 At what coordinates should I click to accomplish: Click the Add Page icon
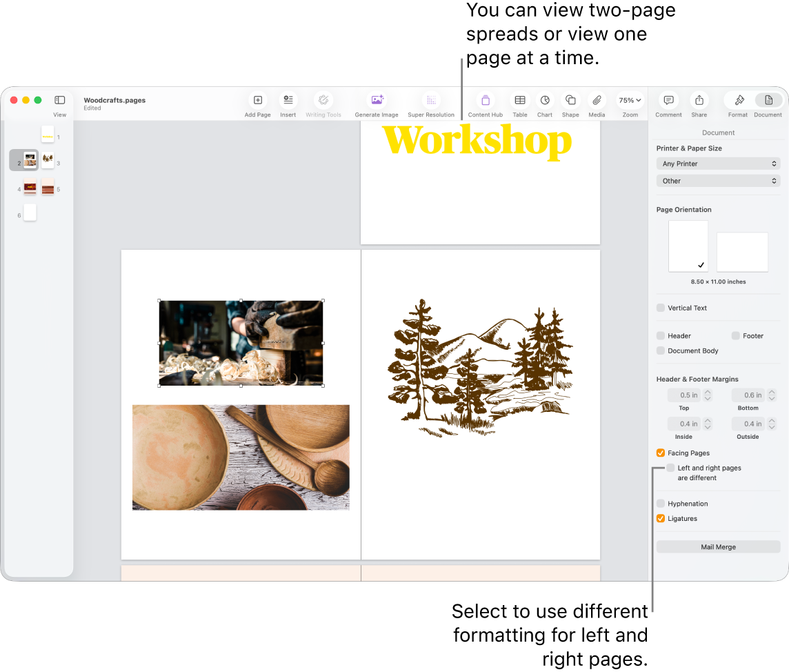tap(257, 100)
